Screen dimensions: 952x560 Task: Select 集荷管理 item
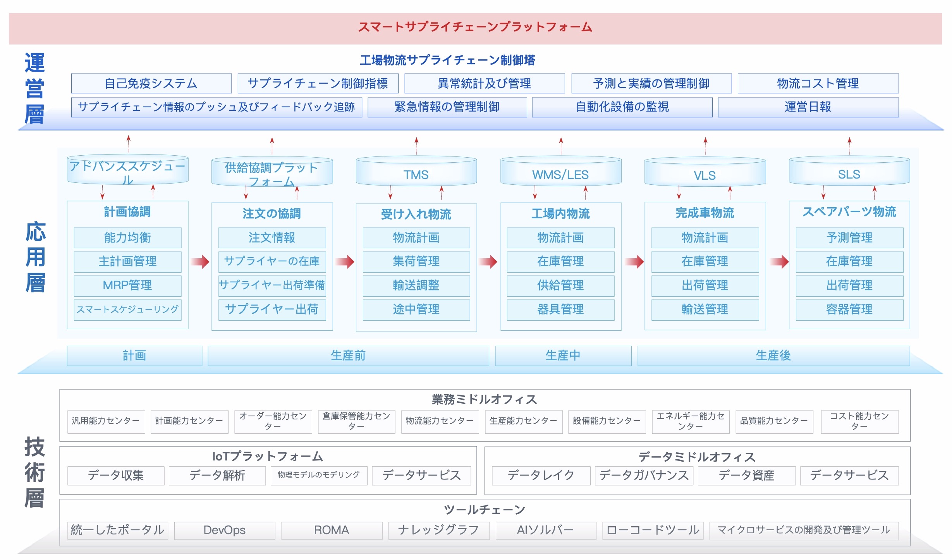[x=416, y=262]
